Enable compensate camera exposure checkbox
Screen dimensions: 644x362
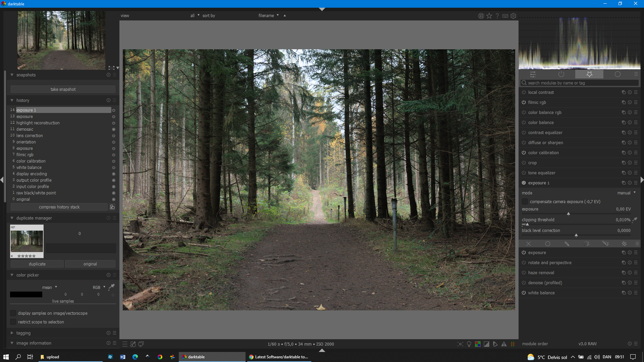point(525,201)
